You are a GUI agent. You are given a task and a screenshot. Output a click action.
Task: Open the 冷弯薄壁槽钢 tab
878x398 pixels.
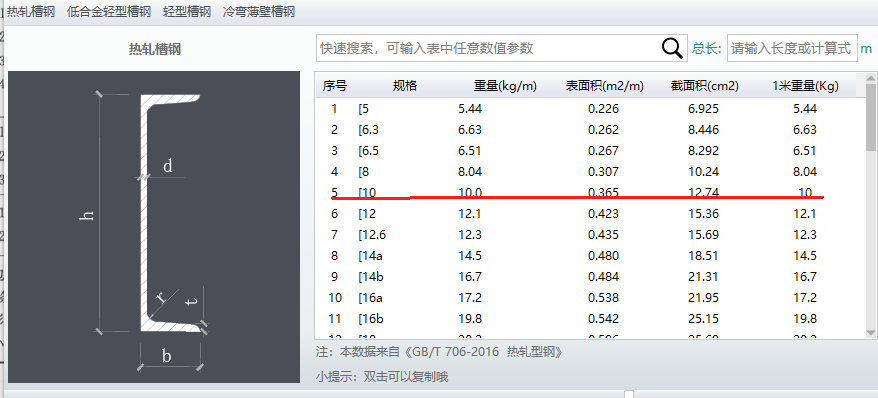coord(258,11)
